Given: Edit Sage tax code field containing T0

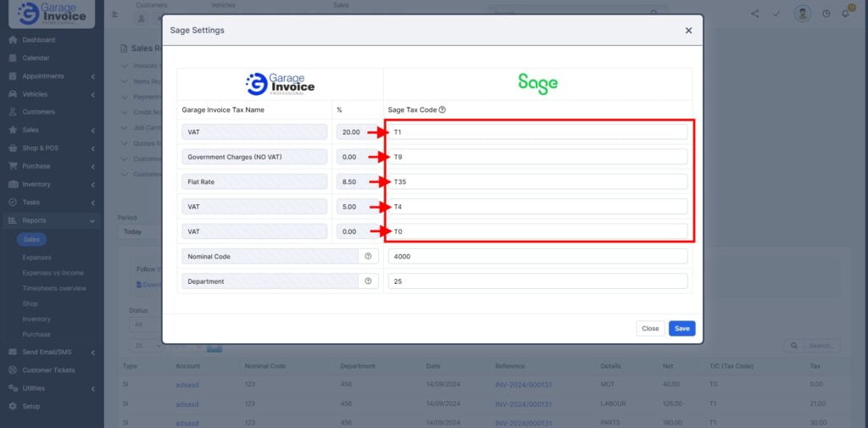Looking at the screenshot, I should point(538,231).
